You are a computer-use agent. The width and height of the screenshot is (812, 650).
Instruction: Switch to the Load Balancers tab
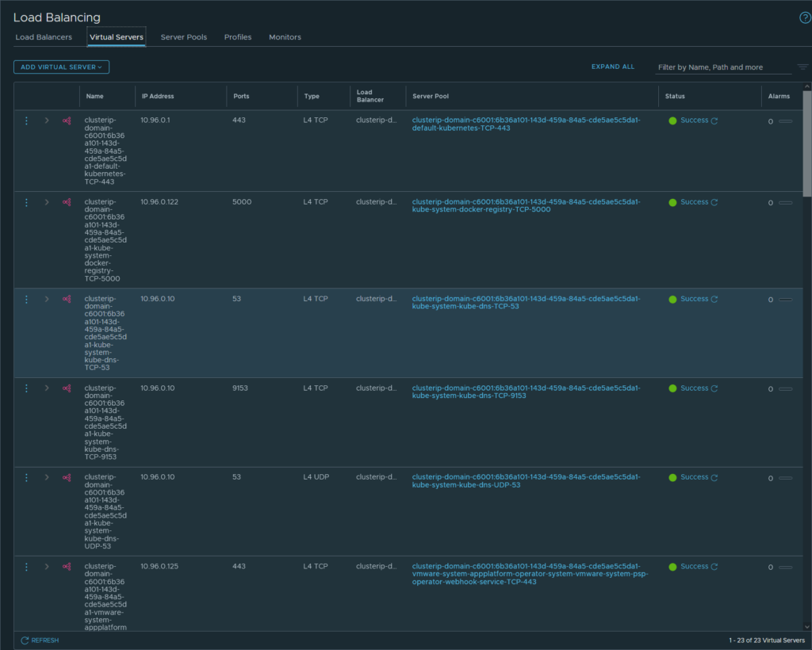[x=44, y=37]
